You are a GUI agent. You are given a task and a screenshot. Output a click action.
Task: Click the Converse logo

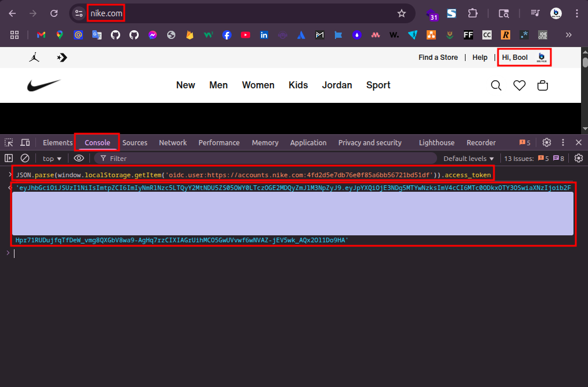[62, 58]
